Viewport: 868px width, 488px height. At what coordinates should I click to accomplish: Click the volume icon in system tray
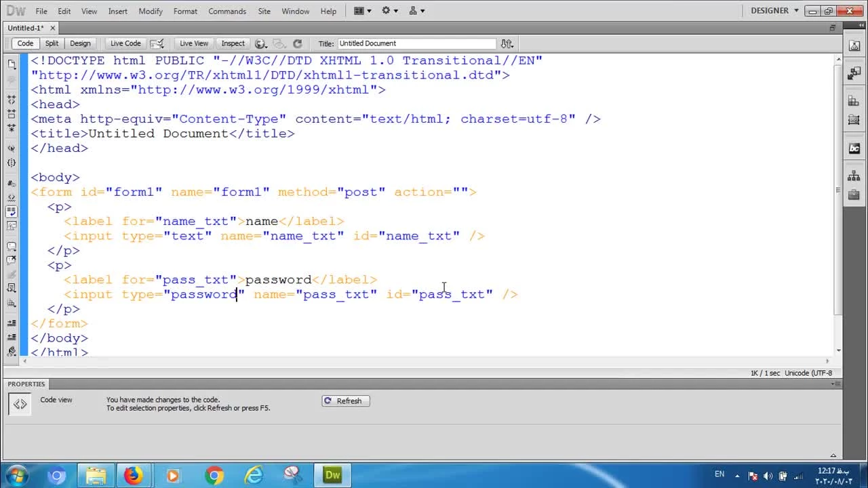click(x=768, y=475)
